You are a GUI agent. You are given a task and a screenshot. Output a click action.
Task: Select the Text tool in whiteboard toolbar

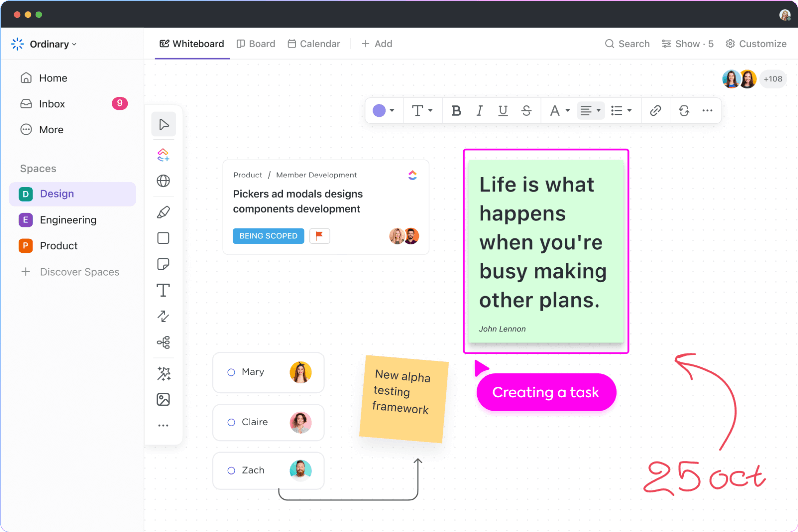[x=163, y=290]
